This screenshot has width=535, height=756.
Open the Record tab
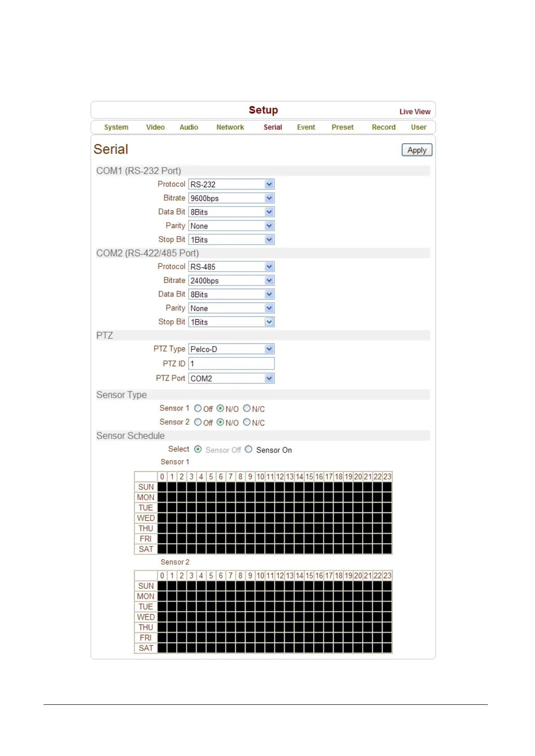[x=383, y=127]
